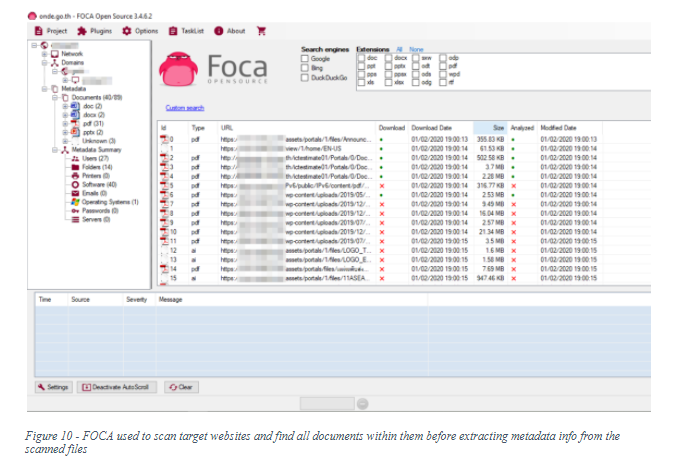The height and width of the screenshot is (470, 686).
Task: Click the PDF file icon in row 5
Action: pyautogui.click(x=164, y=186)
